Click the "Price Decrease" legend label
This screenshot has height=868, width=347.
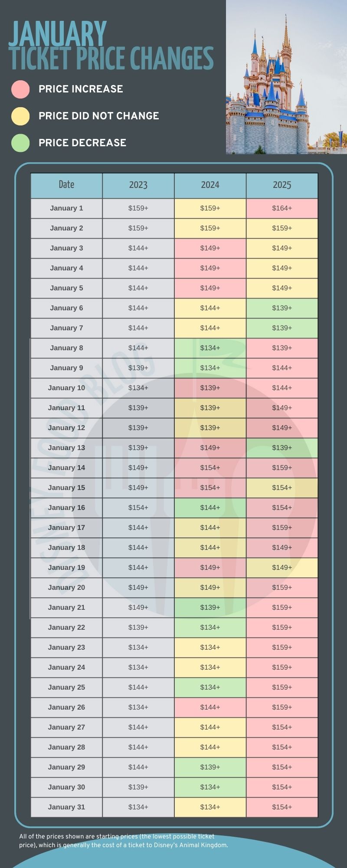point(82,143)
